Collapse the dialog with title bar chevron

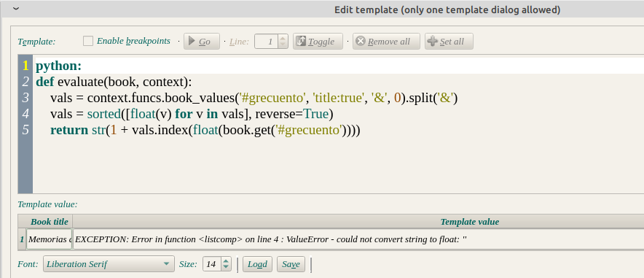pos(16,9)
